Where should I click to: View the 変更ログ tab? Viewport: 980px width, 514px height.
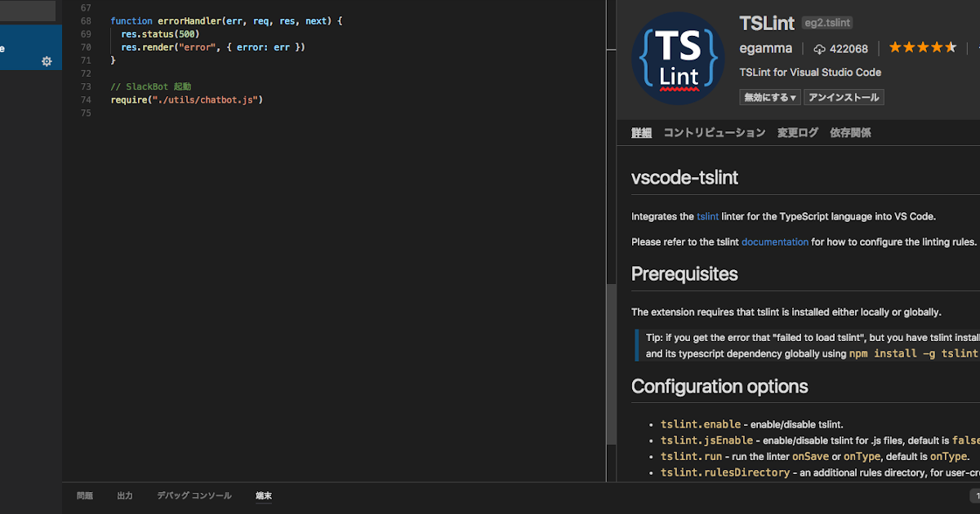point(797,132)
